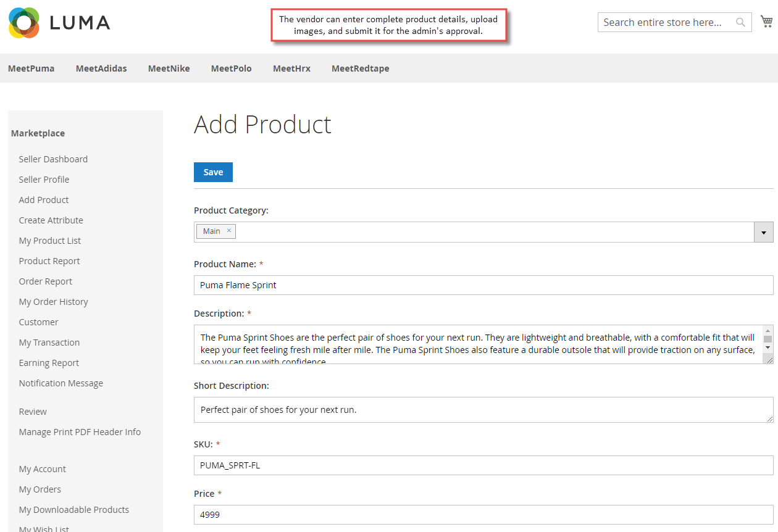Viewport: 778px width, 532px height.
Task: Open the MeetNike menu
Action: 169,69
